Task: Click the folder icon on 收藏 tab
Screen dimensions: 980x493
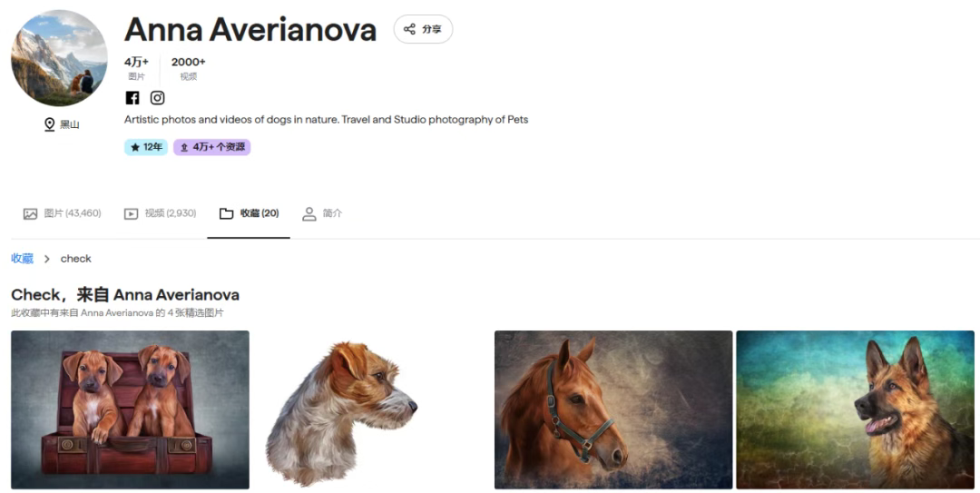Action: 226,214
